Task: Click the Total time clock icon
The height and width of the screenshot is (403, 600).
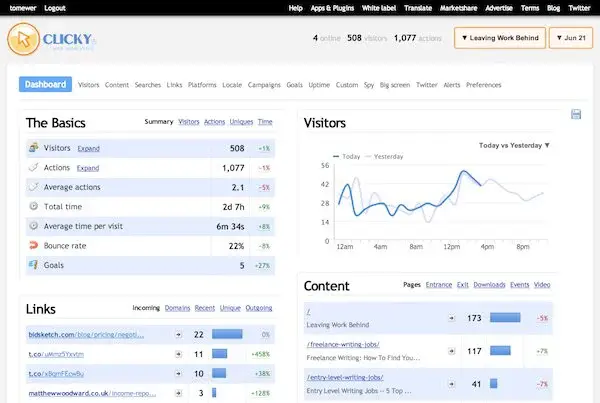Action: tap(34, 206)
